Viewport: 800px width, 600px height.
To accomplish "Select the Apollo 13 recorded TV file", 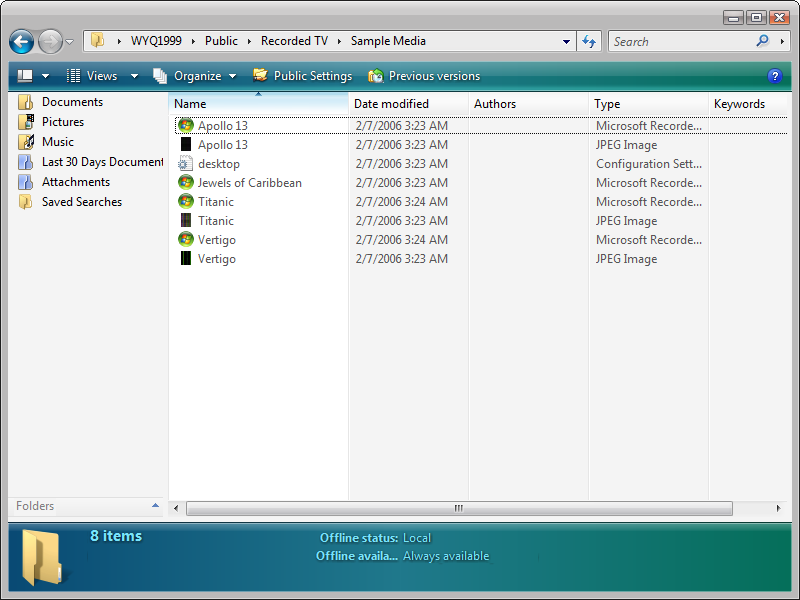I will click(222, 126).
